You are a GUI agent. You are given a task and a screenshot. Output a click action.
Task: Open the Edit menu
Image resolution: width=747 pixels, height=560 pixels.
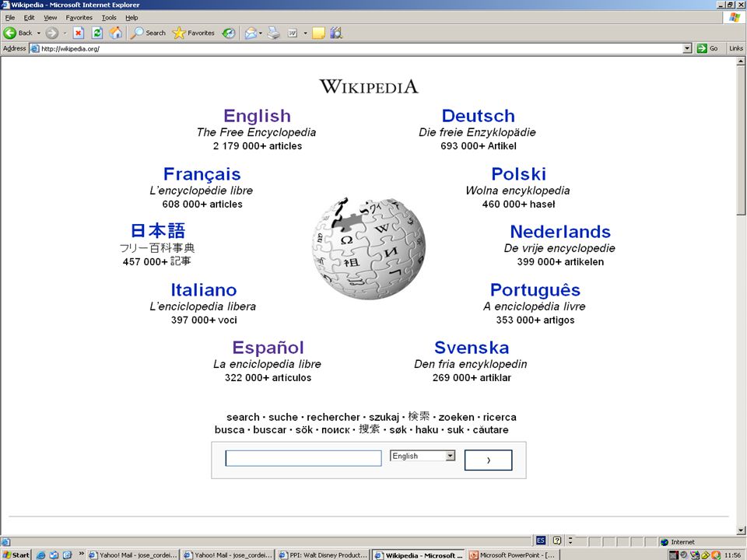click(29, 18)
